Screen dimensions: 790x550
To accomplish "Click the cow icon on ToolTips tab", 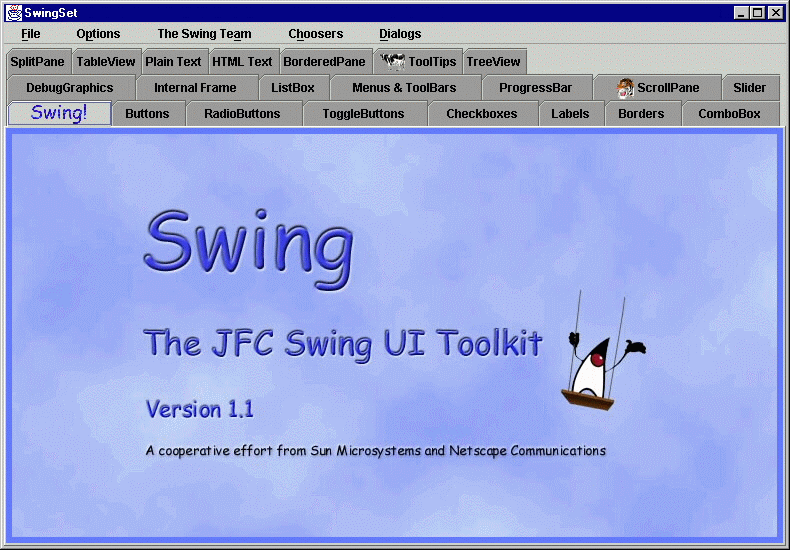I will [x=392, y=61].
